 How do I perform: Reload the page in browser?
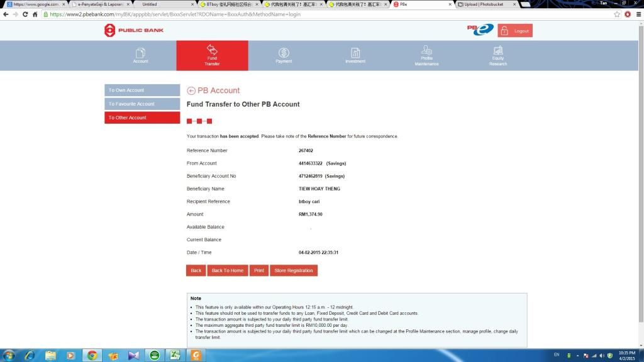(25, 14)
